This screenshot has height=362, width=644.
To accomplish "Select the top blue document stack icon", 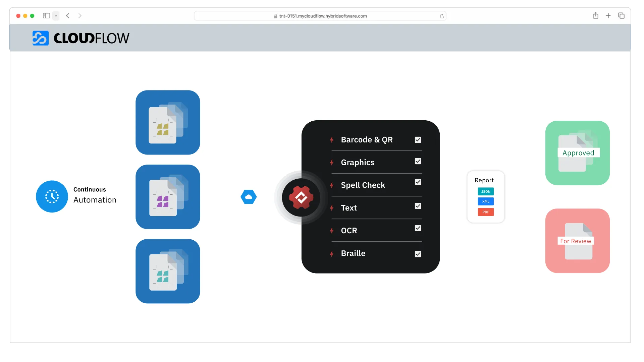I will tap(167, 123).
